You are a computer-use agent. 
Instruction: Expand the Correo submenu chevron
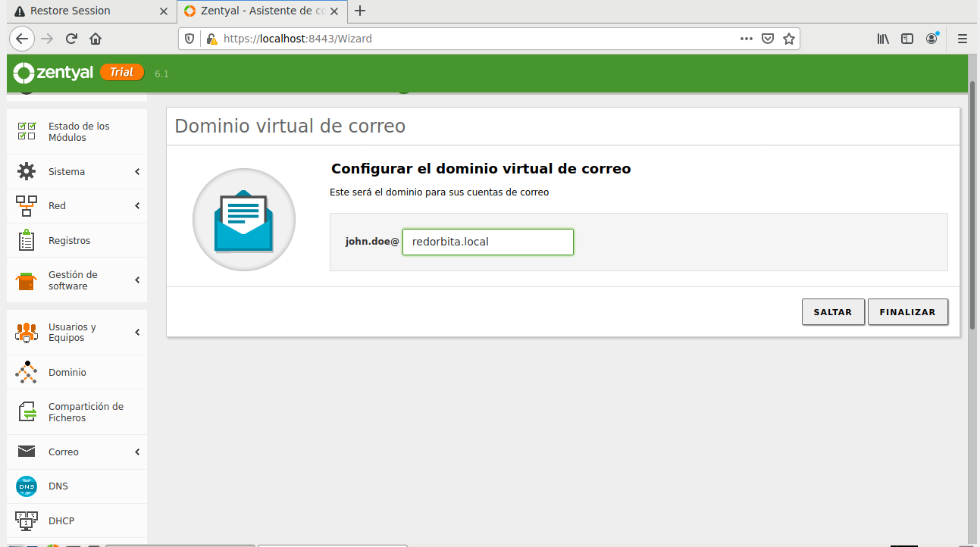click(x=137, y=452)
